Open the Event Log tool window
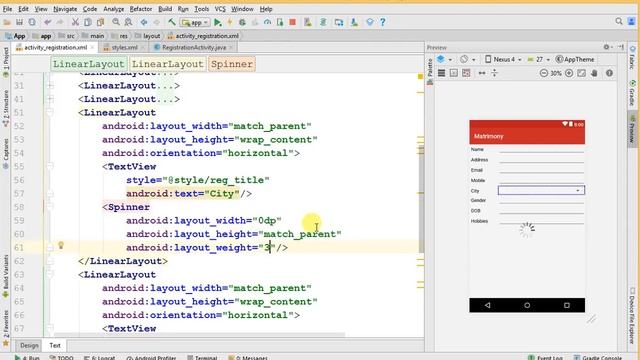Screen dimensions: 640x360 [x=545, y=358]
